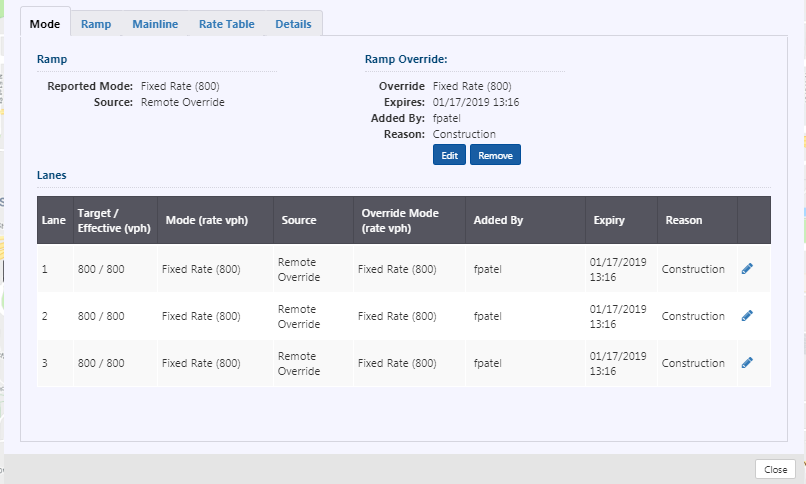The height and width of the screenshot is (484, 806).
Task: Remove the ramp override
Action: pyautogui.click(x=495, y=155)
